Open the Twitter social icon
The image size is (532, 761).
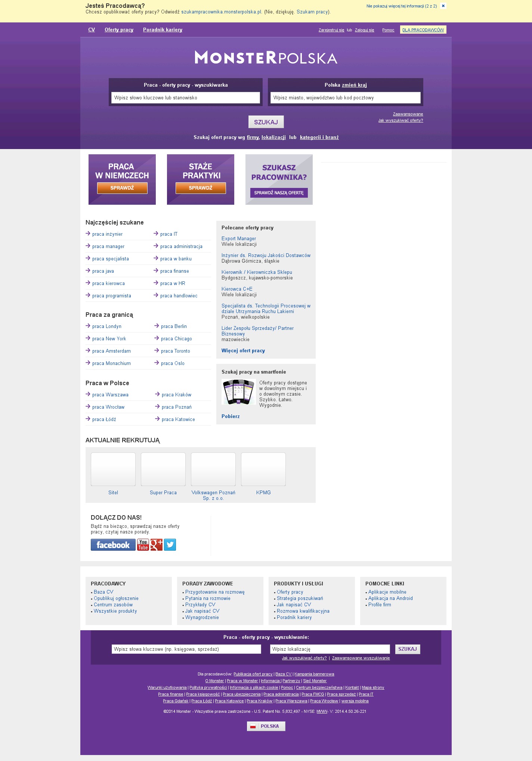click(x=170, y=545)
